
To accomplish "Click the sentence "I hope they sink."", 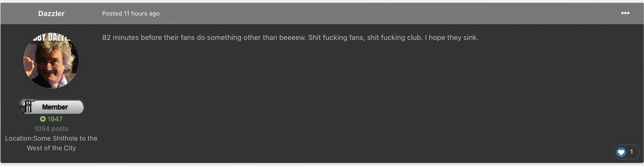I will (451, 38).
